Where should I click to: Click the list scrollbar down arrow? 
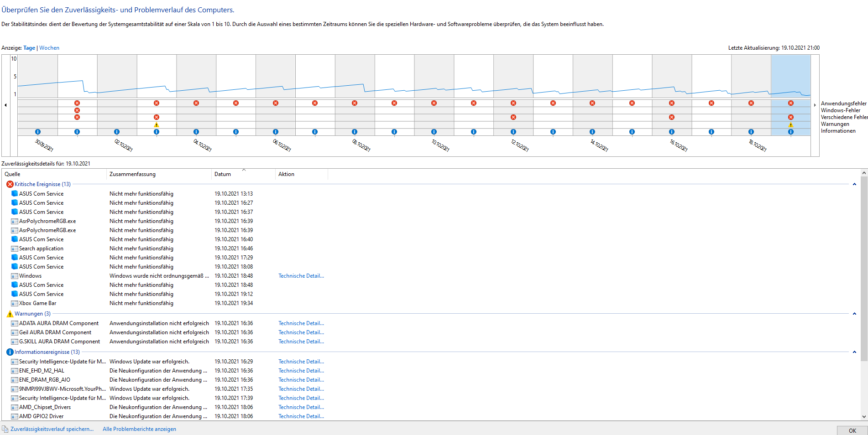[x=864, y=416]
